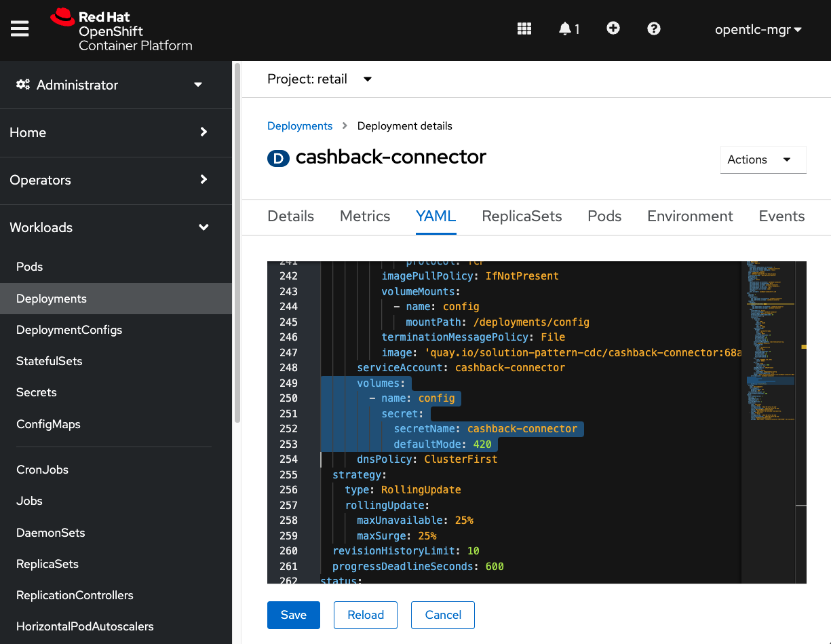Click 'defaultMode: 420' on line 253

pos(442,444)
